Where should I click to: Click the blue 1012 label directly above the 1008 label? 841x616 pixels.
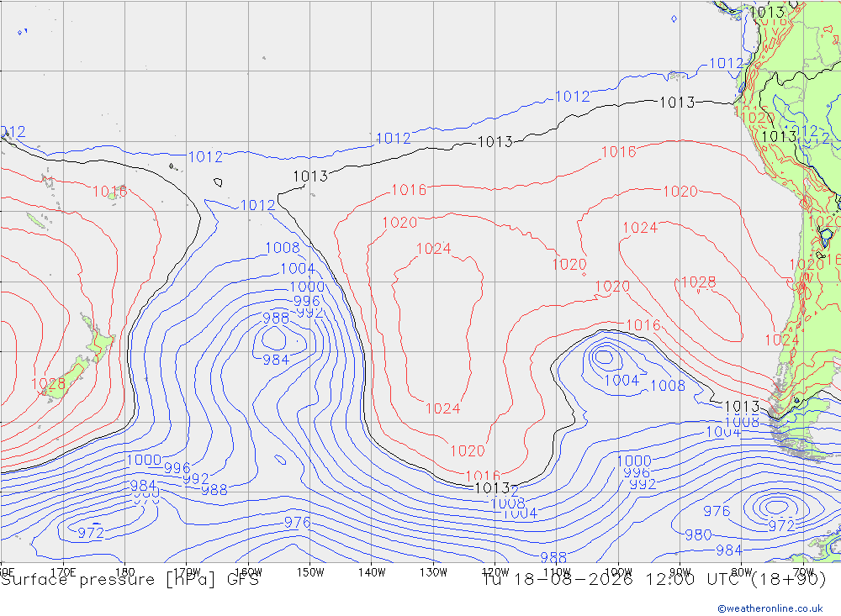pyautogui.click(x=257, y=205)
